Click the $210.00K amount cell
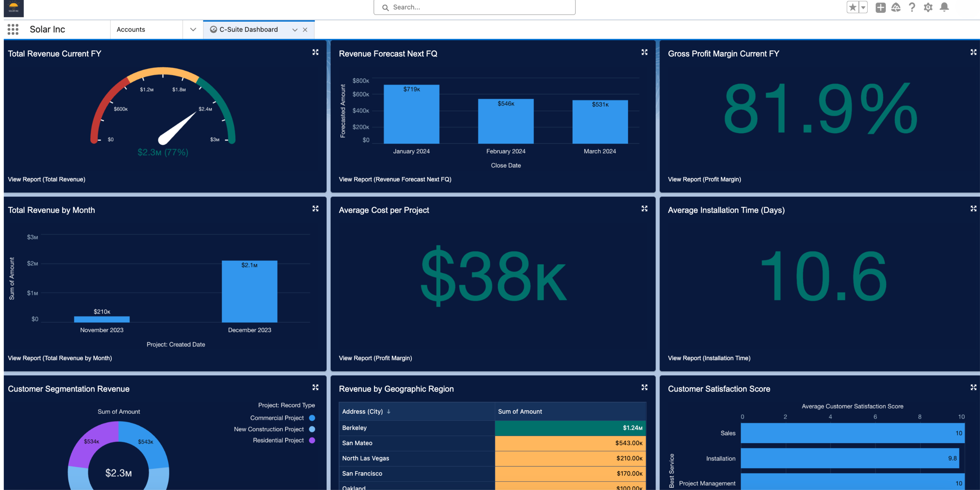This screenshot has width=980, height=490. pos(570,459)
